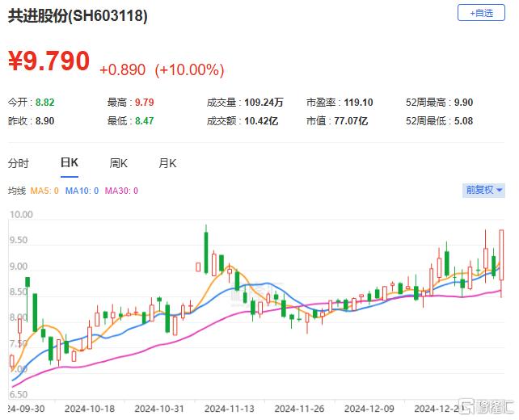Click the ¥9.790 current price
The width and height of the screenshot is (519, 420).
point(49,61)
